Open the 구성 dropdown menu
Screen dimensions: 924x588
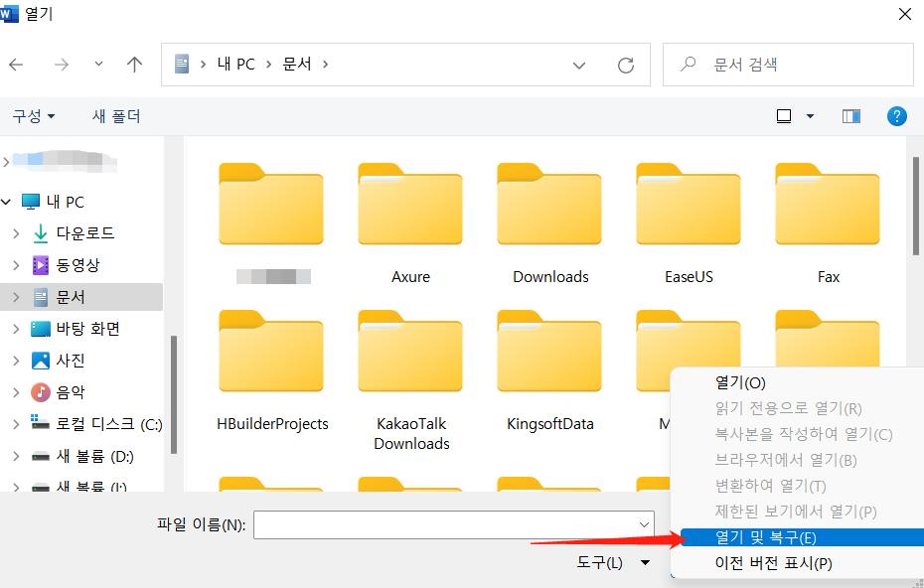pyautogui.click(x=30, y=115)
